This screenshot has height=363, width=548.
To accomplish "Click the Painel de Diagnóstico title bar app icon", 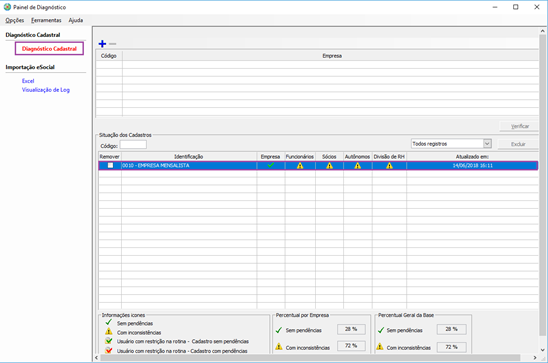I will pyautogui.click(x=7, y=7).
